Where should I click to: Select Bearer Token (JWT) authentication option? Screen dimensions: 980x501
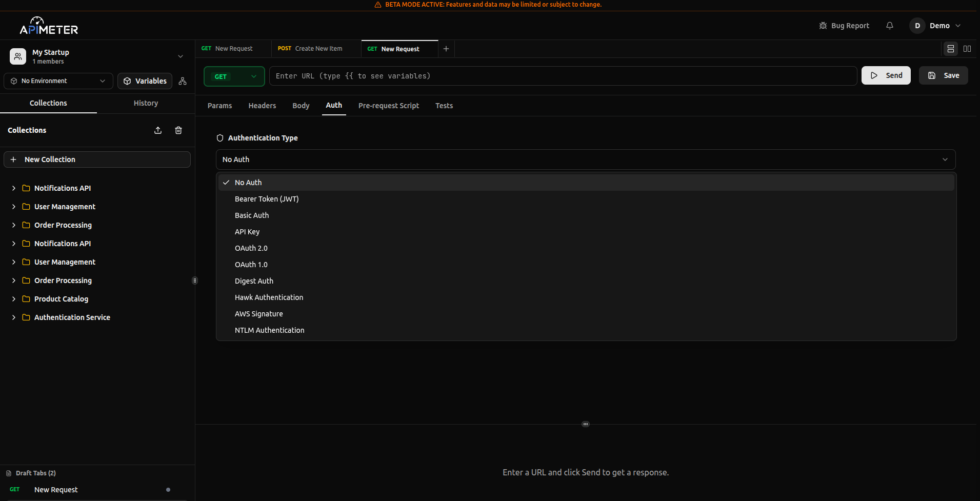click(267, 199)
